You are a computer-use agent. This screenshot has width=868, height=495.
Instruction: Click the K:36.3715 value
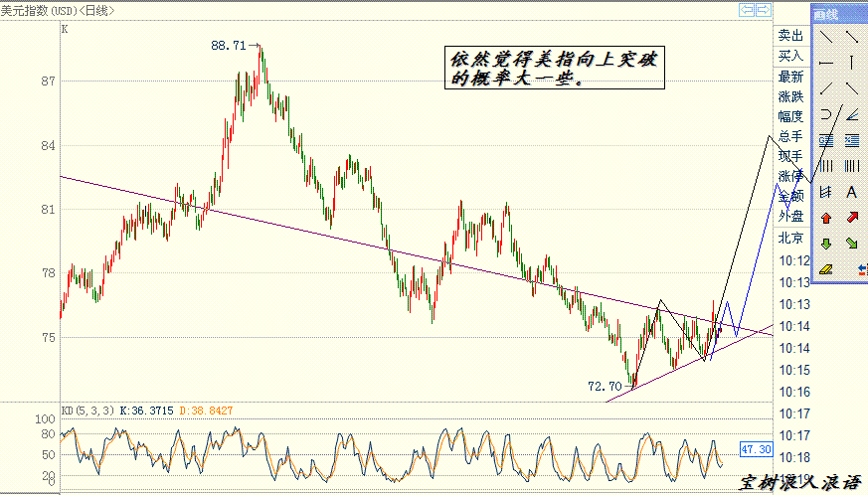[147, 411]
